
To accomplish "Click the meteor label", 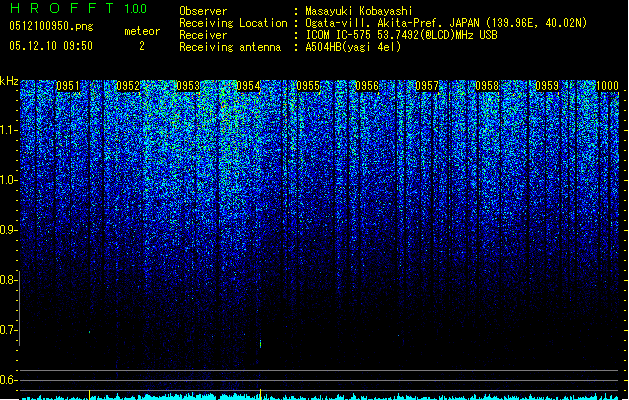I will tap(142, 31).
